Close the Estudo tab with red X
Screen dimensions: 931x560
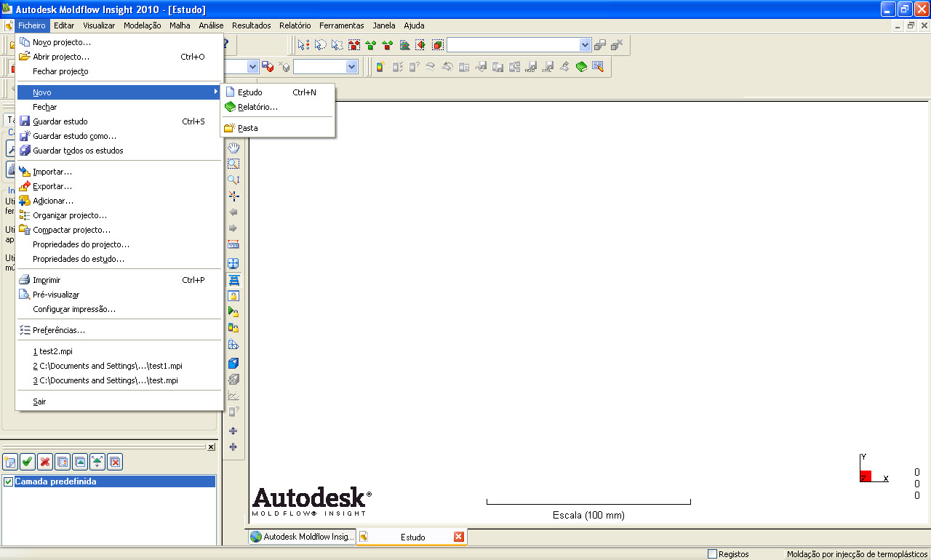click(459, 537)
